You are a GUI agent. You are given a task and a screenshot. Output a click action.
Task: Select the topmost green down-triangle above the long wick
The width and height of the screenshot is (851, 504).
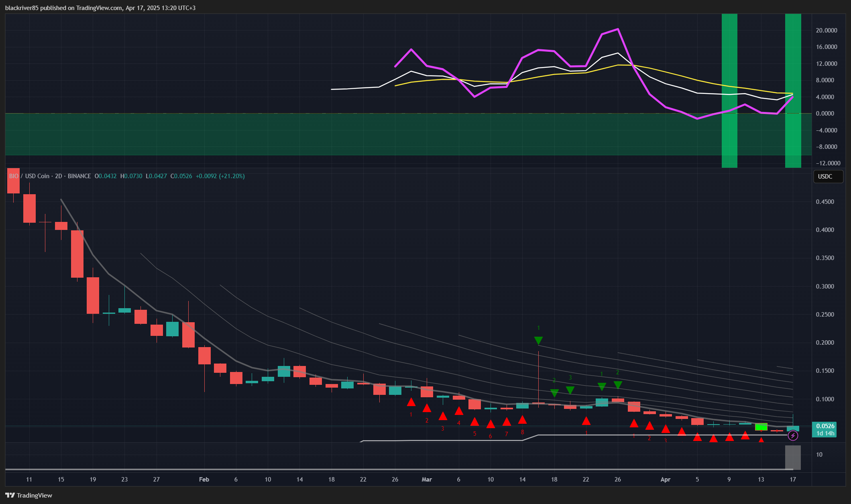click(x=539, y=341)
